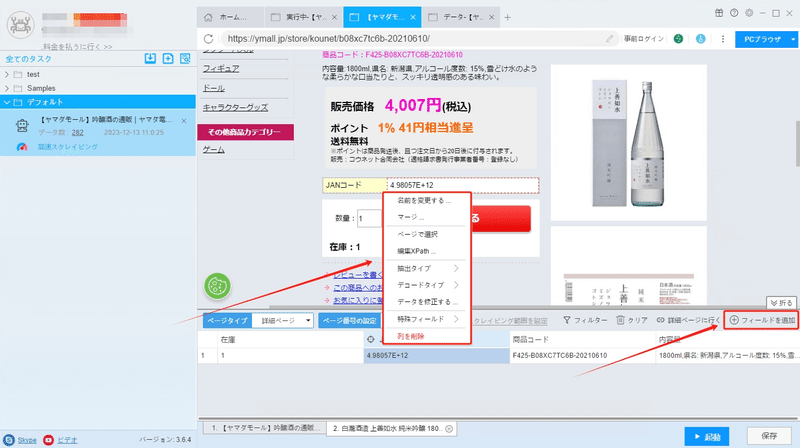Open the フィギュア category link

[221, 68]
